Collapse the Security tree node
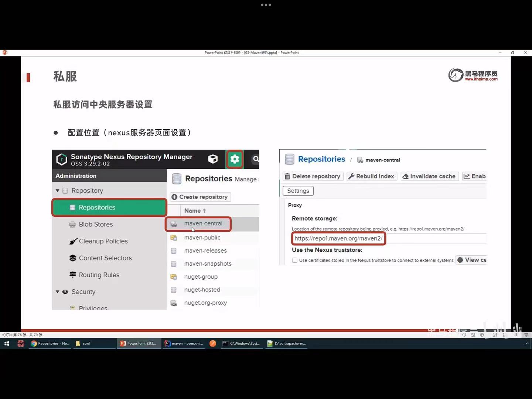The image size is (532, 399). [x=57, y=292]
